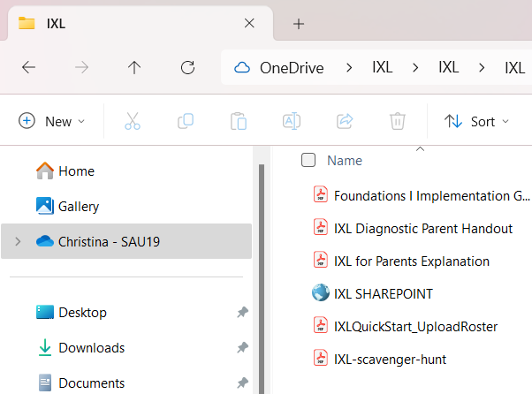Click the Gallery picture icon

(45, 206)
